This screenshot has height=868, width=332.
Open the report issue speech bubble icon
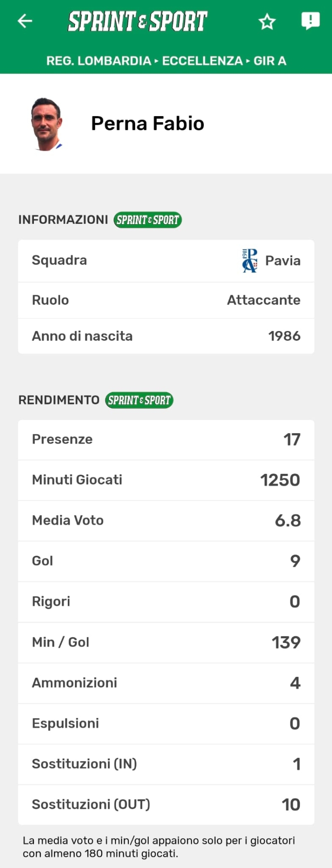[x=310, y=21]
